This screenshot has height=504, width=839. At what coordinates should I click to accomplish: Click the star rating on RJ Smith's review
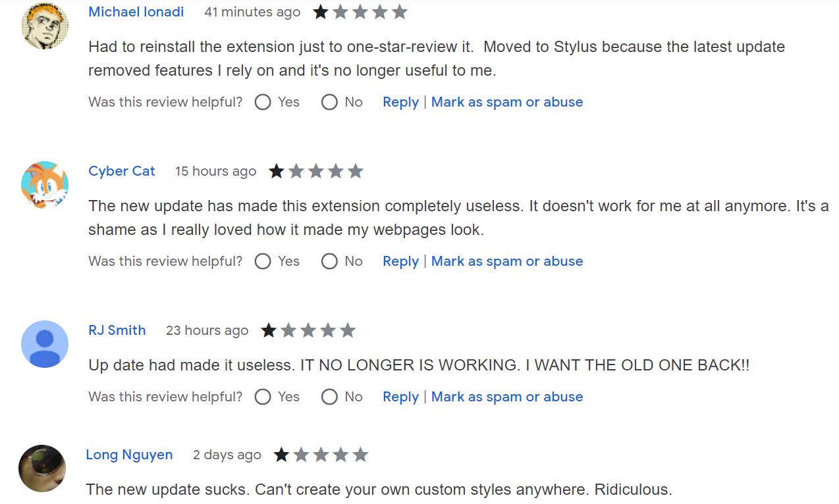[308, 330]
